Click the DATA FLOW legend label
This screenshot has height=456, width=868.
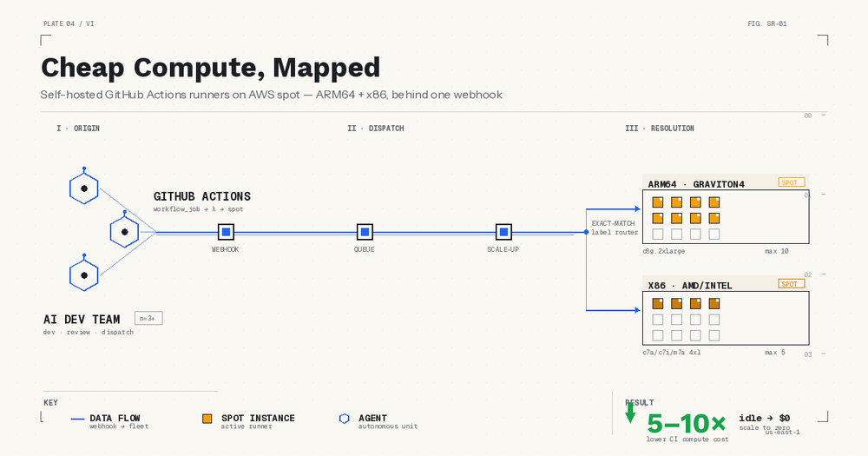point(115,418)
